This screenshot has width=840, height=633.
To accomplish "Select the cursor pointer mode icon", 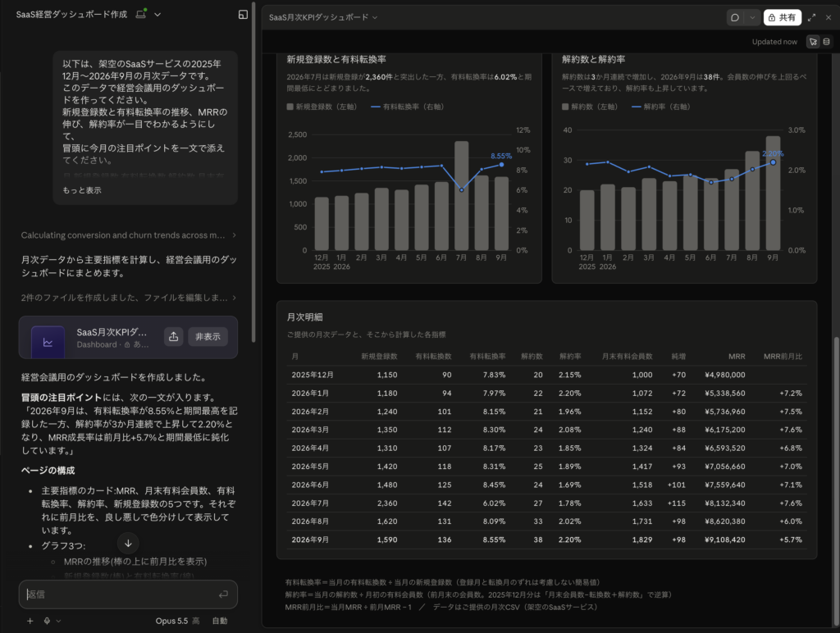I will pyautogui.click(x=813, y=42).
